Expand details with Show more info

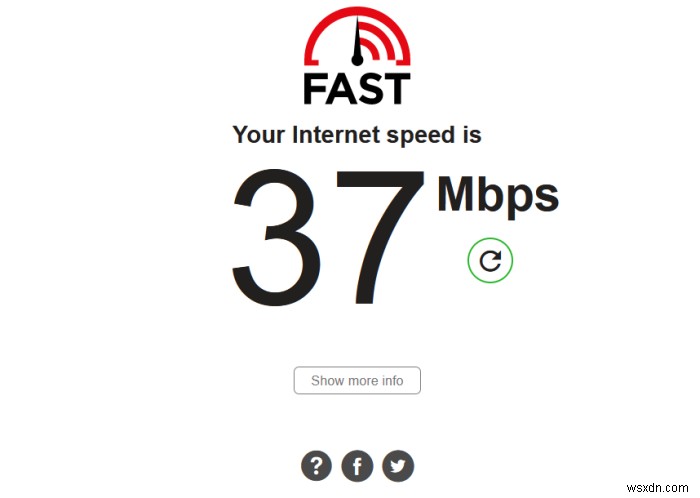tap(357, 380)
